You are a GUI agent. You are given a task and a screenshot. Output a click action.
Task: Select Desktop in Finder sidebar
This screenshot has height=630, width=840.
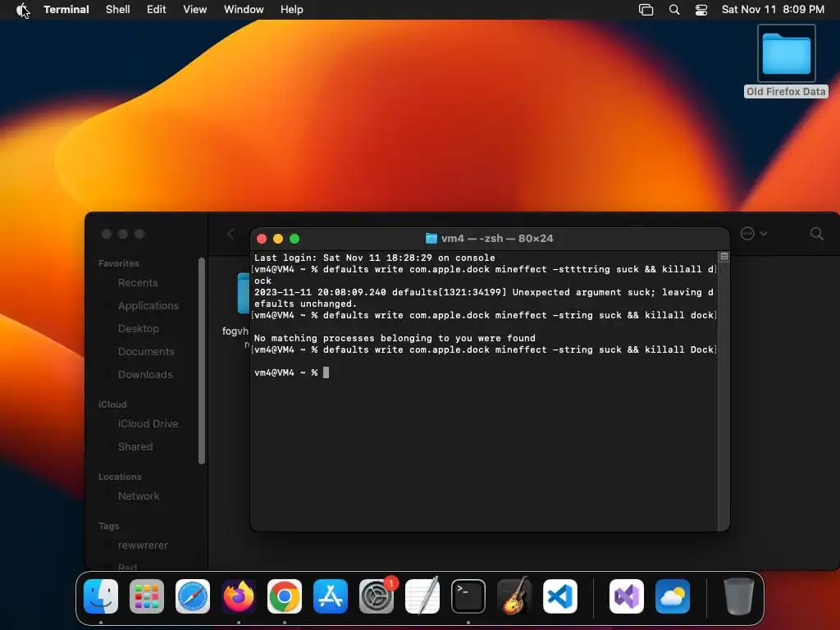coord(138,329)
